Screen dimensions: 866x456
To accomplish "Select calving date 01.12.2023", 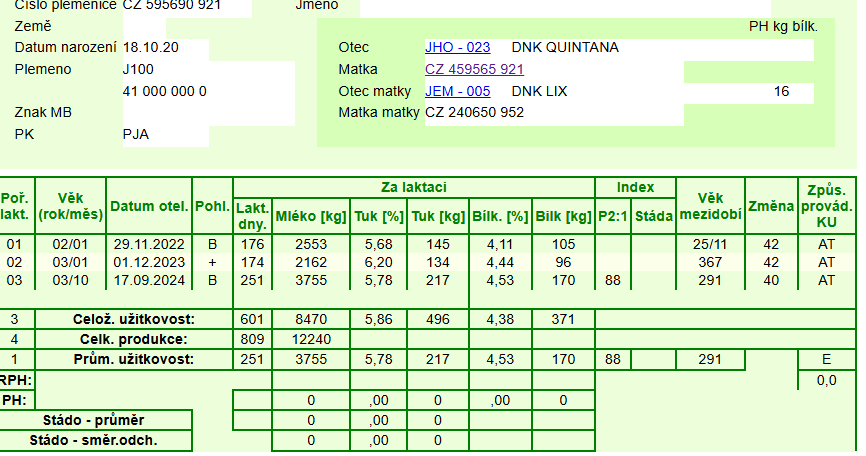I will coord(149,262).
